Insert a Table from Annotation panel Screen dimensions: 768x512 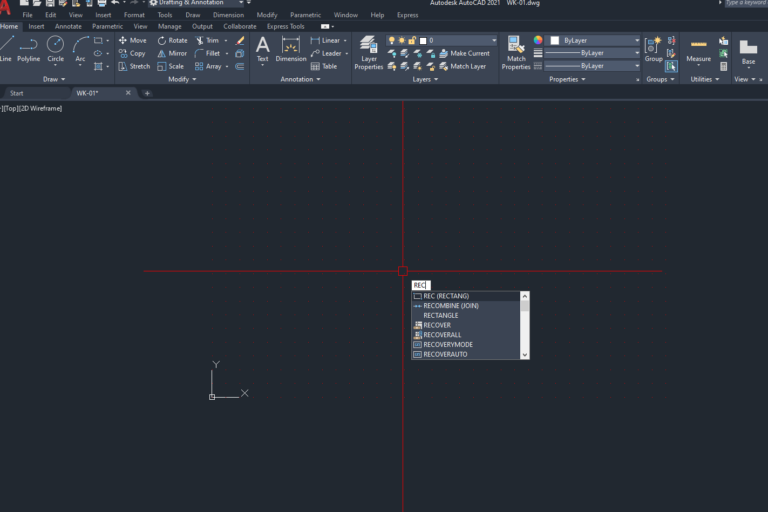click(324, 66)
